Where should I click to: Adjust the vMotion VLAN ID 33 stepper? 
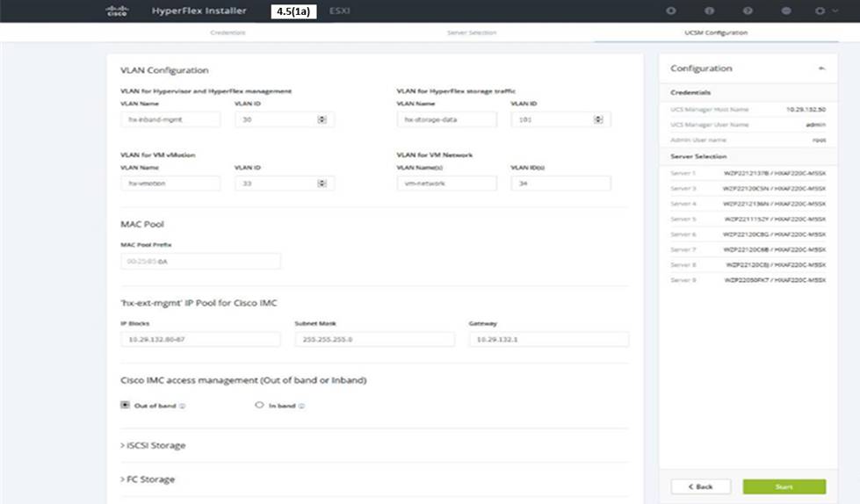(x=322, y=184)
